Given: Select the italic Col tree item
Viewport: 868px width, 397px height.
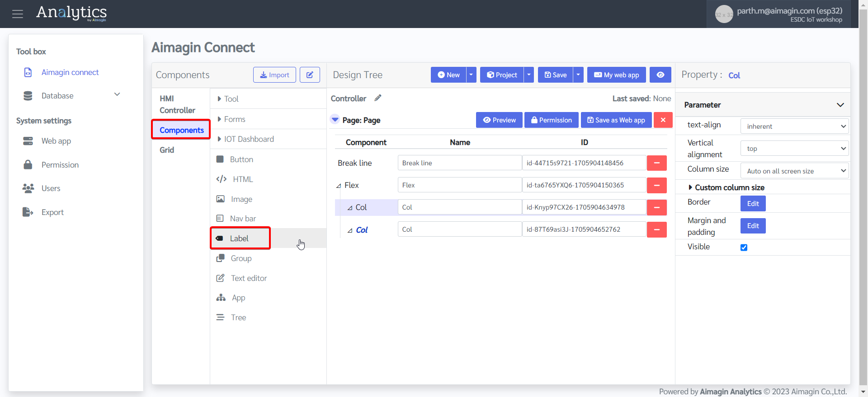Looking at the screenshot, I should 362,230.
